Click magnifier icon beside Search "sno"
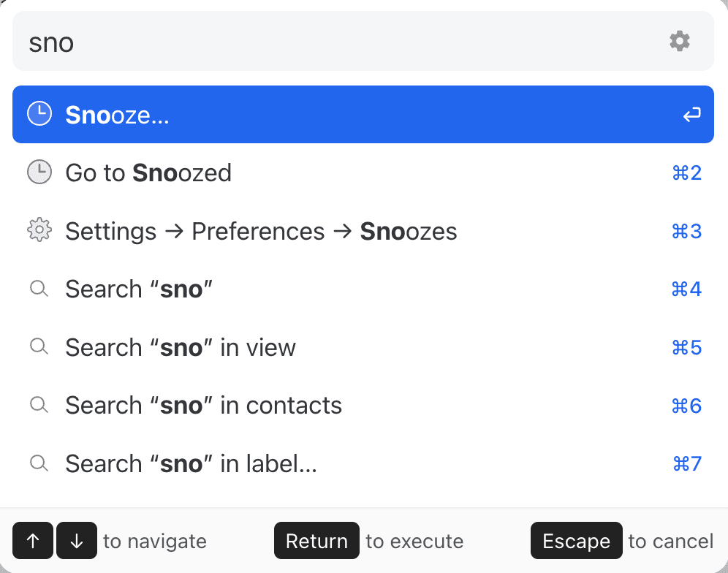The height and width of the screenshot is (573, 728). pos(39,289)
